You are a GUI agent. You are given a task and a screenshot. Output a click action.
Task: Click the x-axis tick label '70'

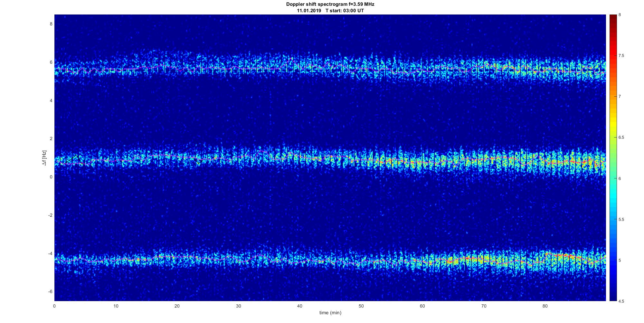point(484,306)
